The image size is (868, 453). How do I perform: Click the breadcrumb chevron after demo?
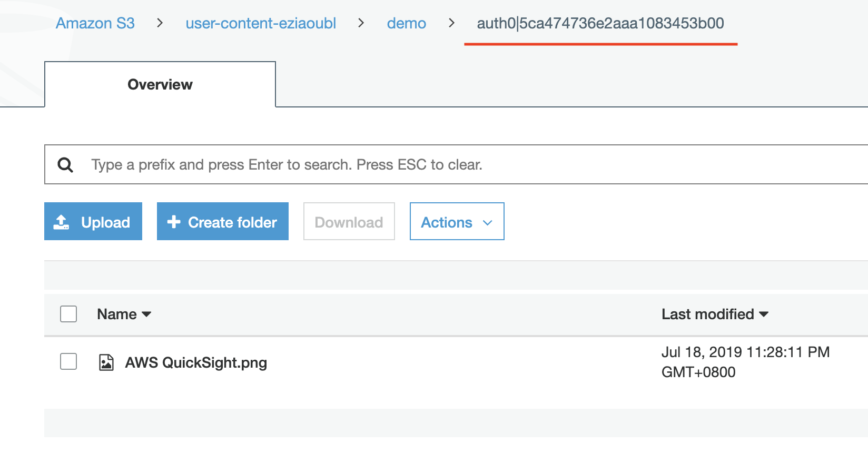coord(451,23)
